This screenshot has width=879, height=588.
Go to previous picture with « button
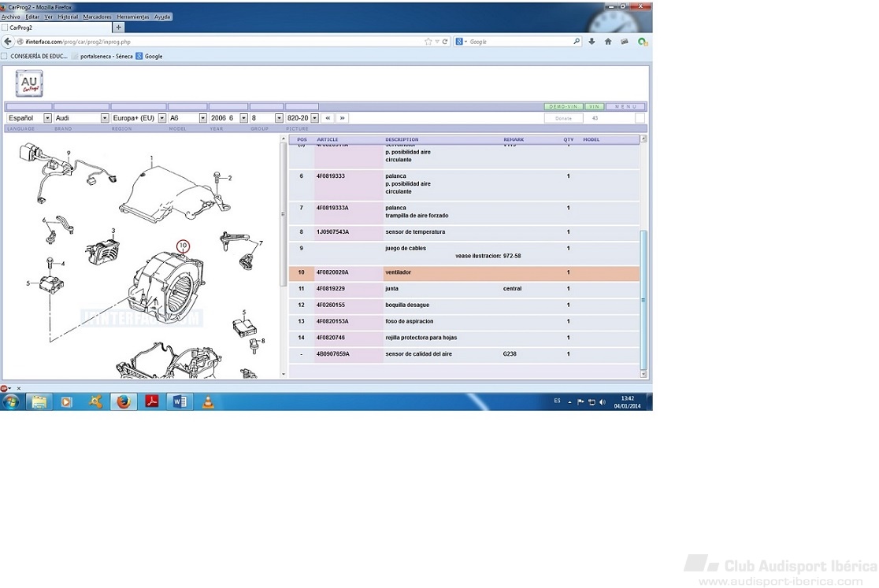(x=328, y=118)
